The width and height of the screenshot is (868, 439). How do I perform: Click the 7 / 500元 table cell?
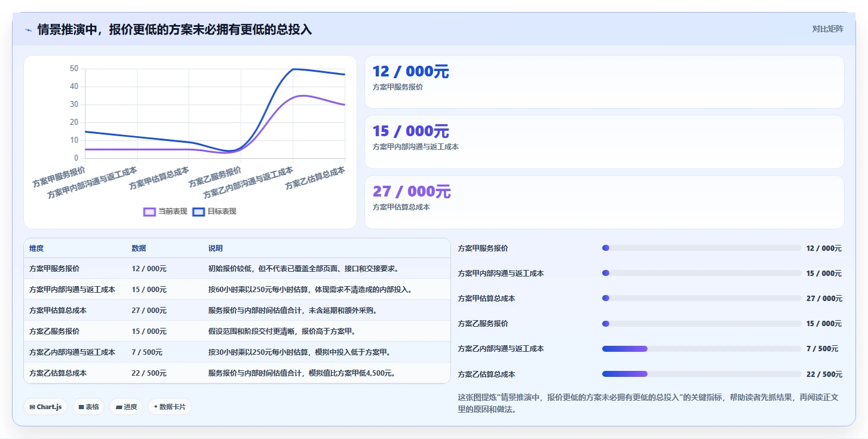[147, 352]
